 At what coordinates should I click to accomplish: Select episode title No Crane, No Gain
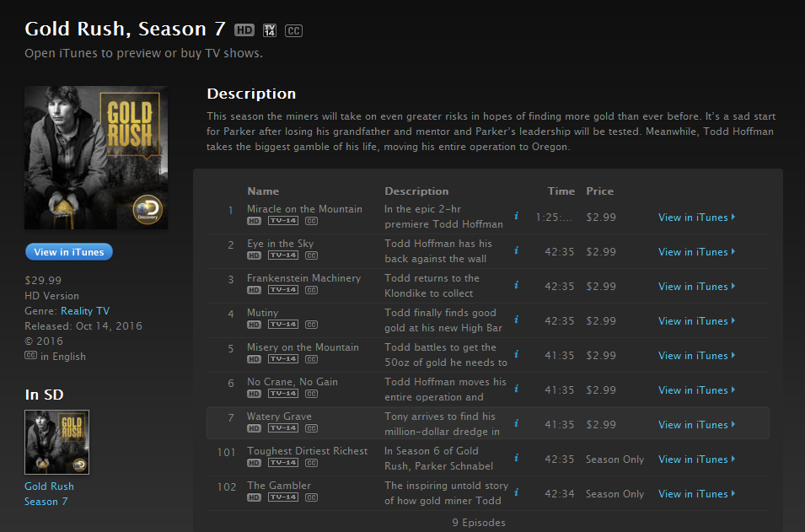pos(292,382)
